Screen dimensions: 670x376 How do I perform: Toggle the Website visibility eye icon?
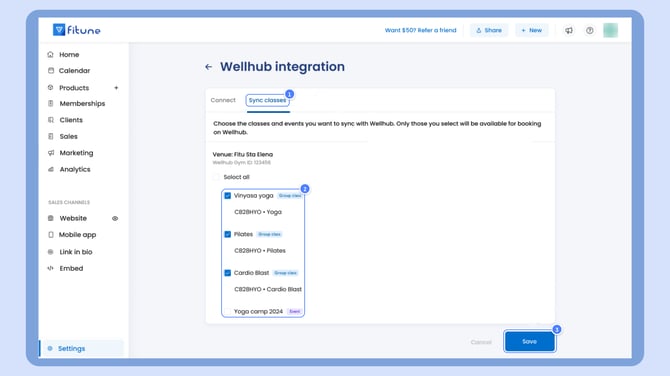point(115,218)
